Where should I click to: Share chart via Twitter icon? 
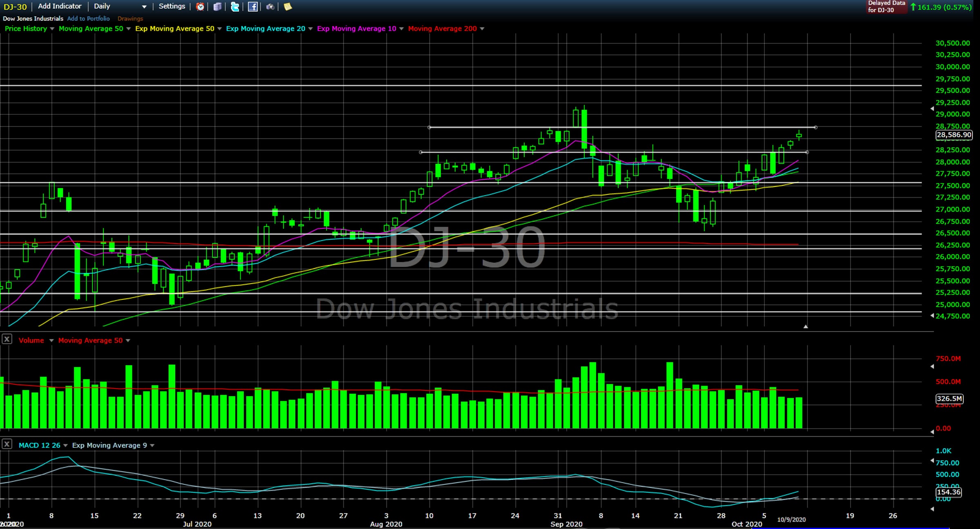click(235, 7)
